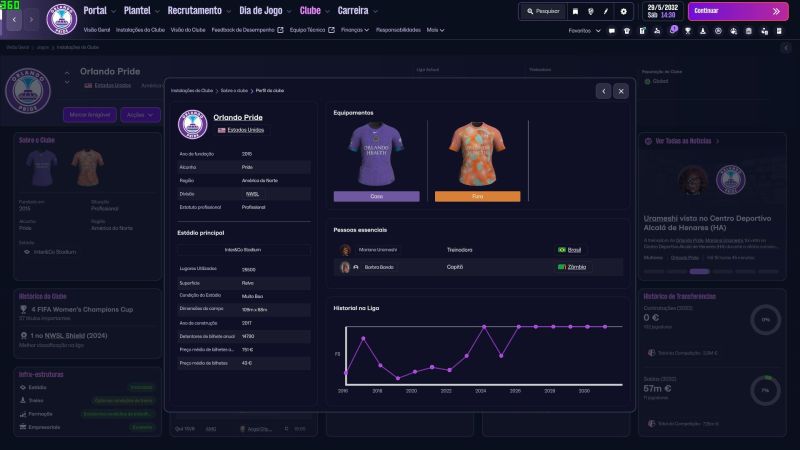This screenshot has width=800, height=450.
Task: Expand the Favoritos dropdown
Action: (585, 31)
